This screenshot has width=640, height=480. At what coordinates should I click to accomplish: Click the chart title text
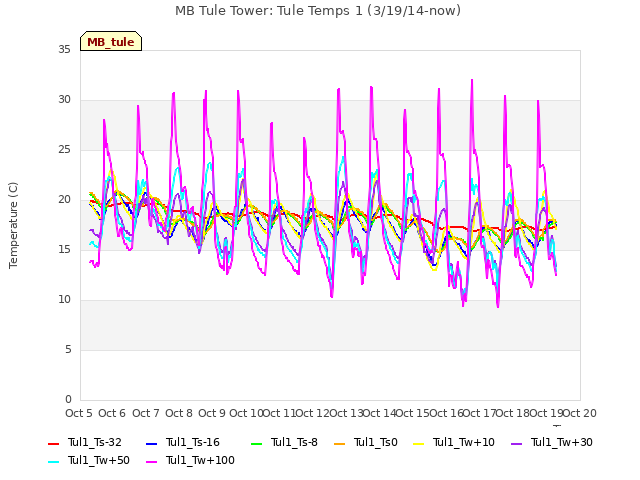(x=318, y=11)
